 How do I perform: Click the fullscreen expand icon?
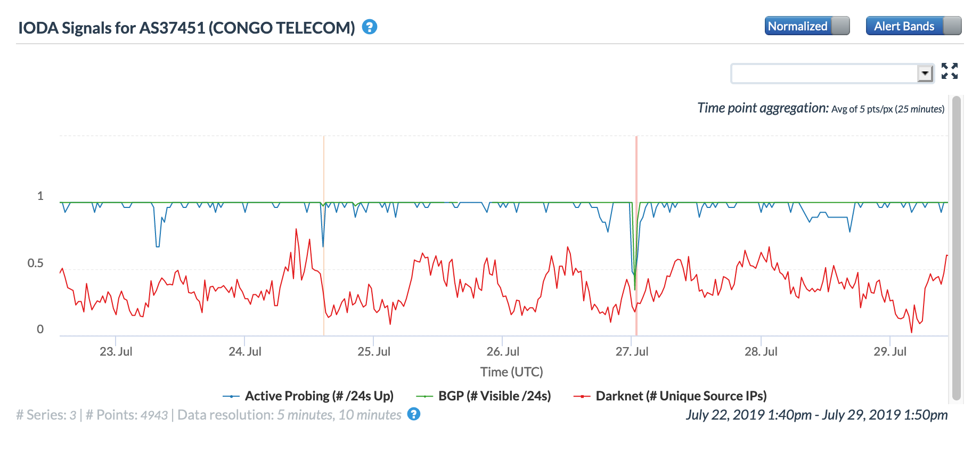tap(949, 71)
